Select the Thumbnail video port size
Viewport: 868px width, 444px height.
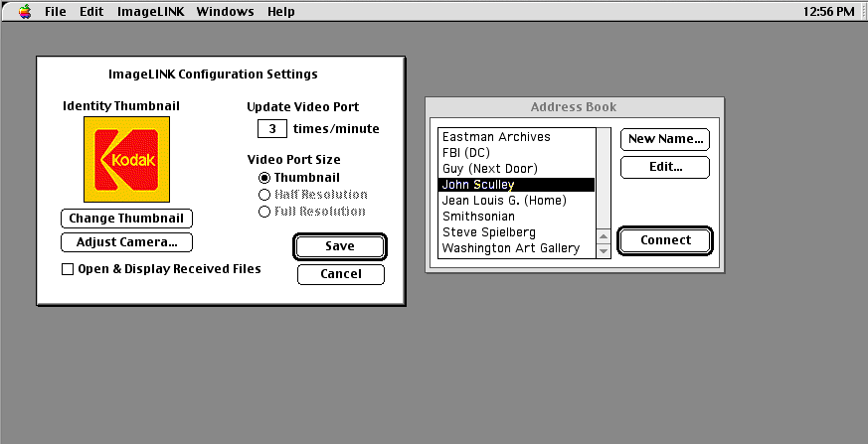click(264, 178)
